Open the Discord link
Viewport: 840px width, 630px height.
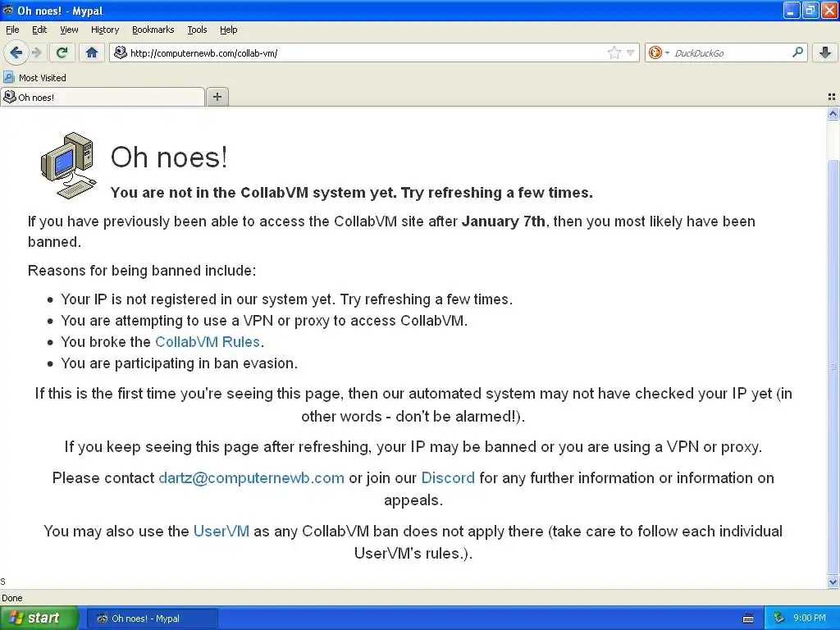pyautogui.click(x=448, y=478)
